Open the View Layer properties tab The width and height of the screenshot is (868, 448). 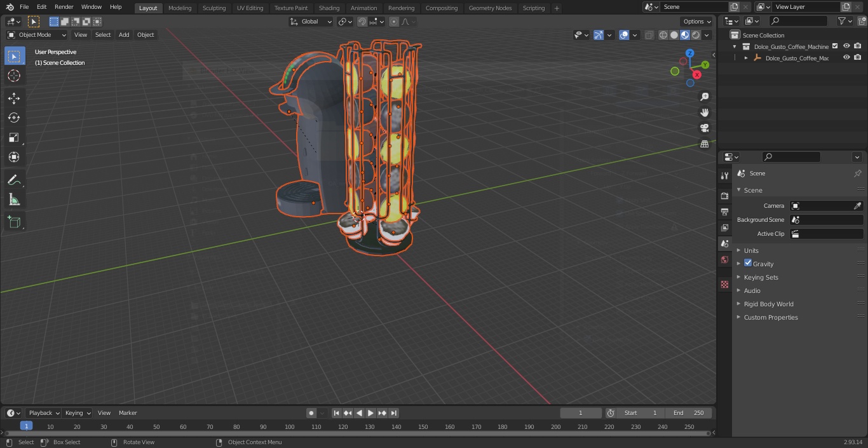point(724,227)
